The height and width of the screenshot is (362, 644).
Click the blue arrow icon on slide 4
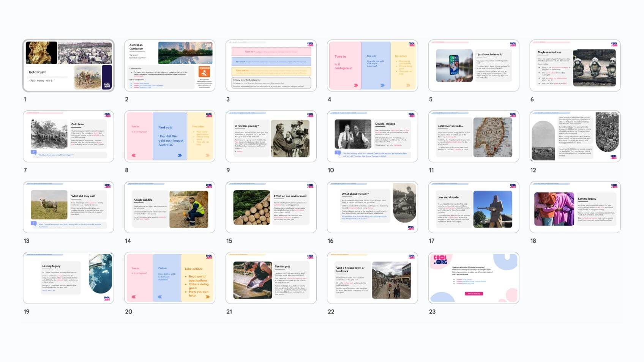[x=382, y=85]
